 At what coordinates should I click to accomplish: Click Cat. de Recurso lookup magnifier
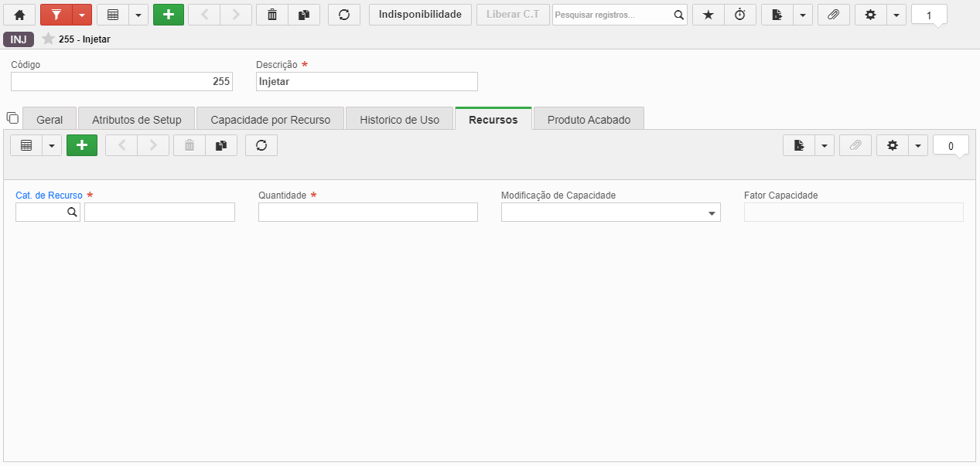tap(73, 213)
